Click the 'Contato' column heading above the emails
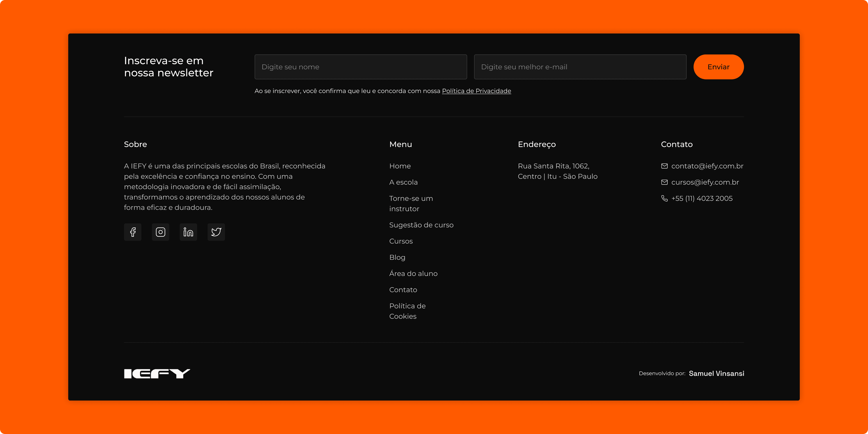The image size is (868, 434). click(677, 144)
